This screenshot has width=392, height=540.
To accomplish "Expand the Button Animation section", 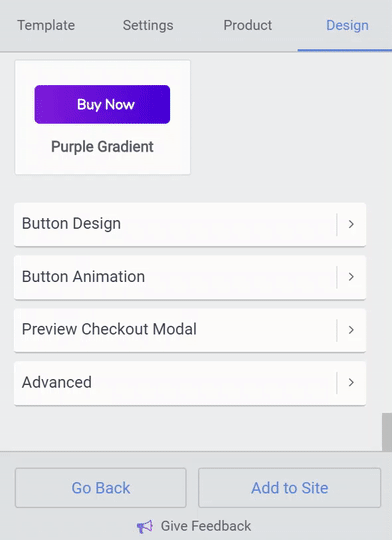I will (x=190, y=277).
